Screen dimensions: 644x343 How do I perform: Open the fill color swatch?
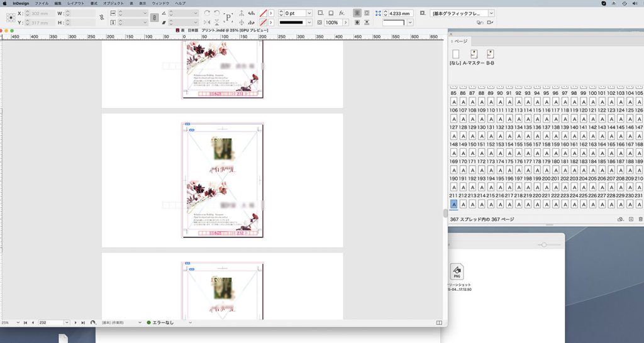[x=264, y=14]
